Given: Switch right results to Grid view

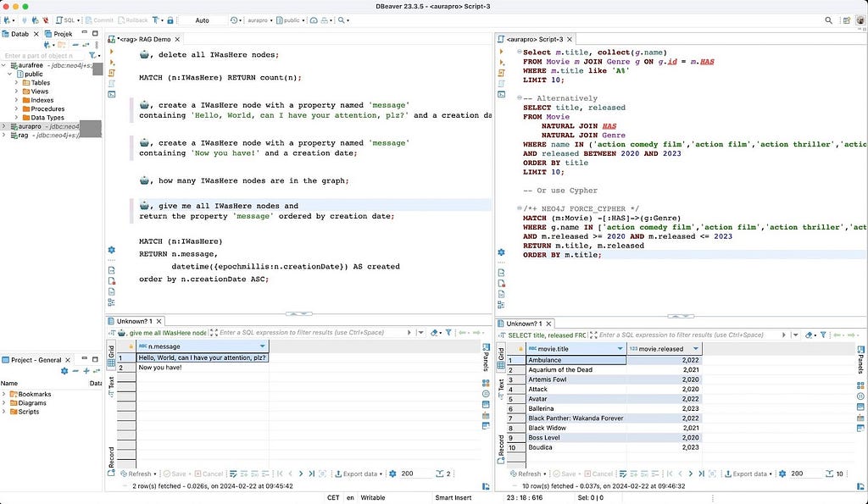Looking at the screenshot, I should pos(501,357).
